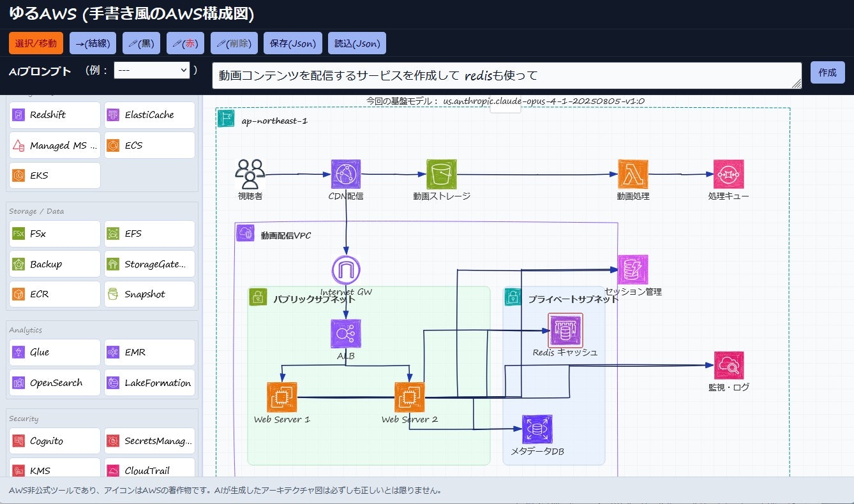Select the Cognito icon under Security
This screenshot has height=504, width=854.
coord(54,440)
